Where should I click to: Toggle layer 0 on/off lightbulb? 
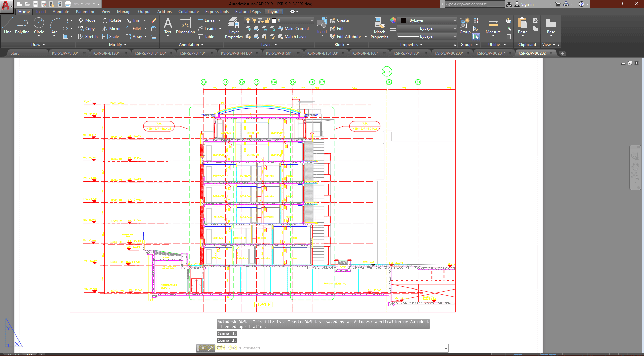[x=248, y=20]
